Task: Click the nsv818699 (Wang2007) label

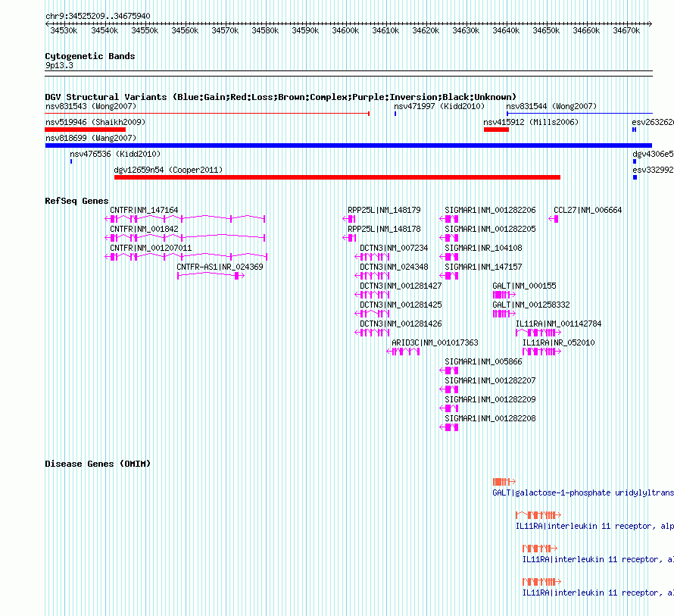Action: [x=91, y=138]
